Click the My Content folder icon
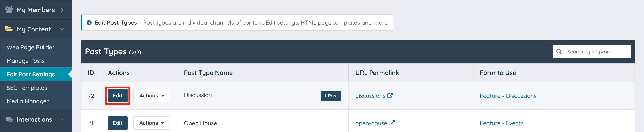The image size is (644, 132). click(x=9, y=29)
